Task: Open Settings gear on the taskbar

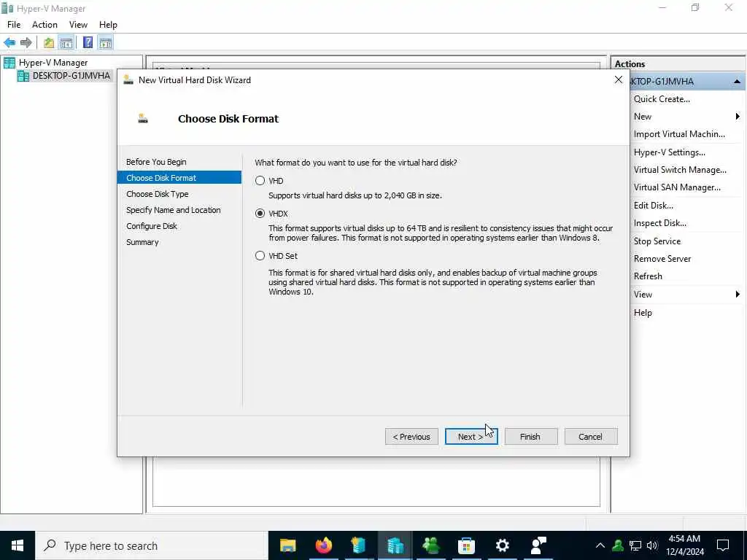Action: click(502, 545)
